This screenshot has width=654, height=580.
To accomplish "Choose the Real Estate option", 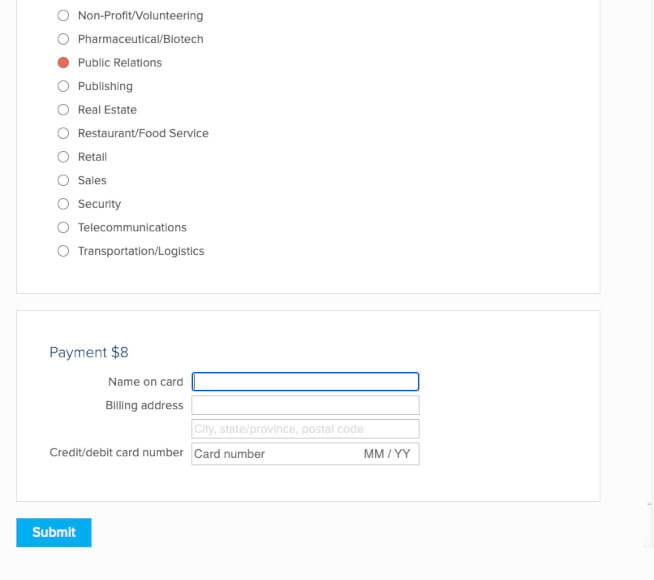I will [x=63, y=110].
